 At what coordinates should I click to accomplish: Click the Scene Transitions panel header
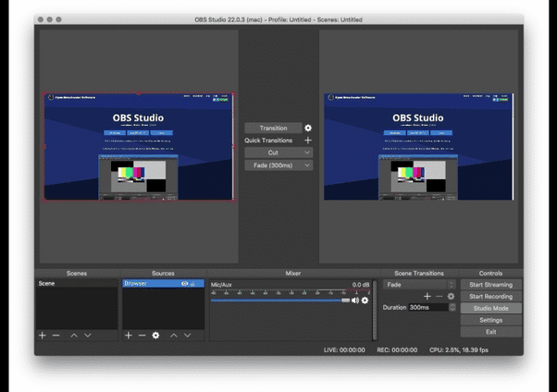419,273
